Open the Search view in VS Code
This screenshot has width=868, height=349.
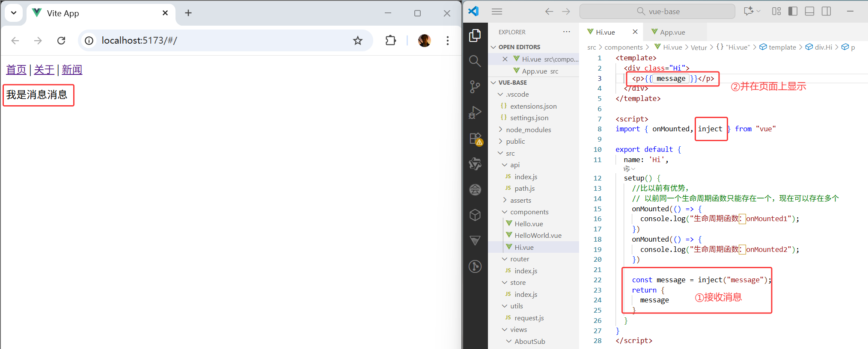[x=475, y=61]
